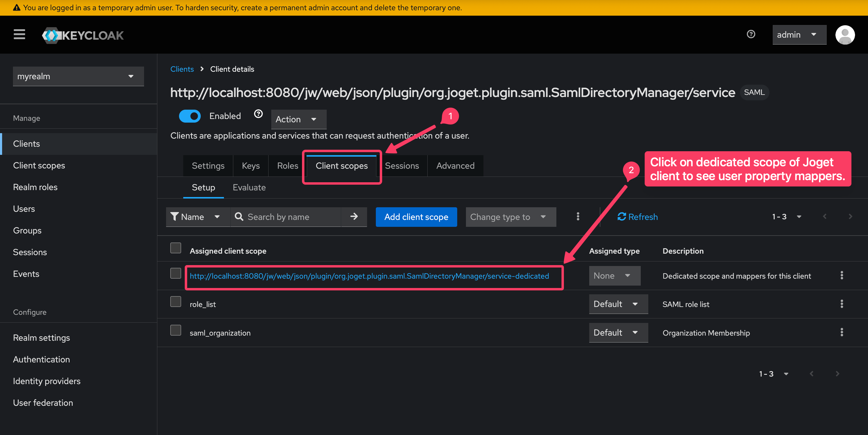Click the top pagination previous-page arrow
This screenshot has height=435, width=868.
(825, 217)
